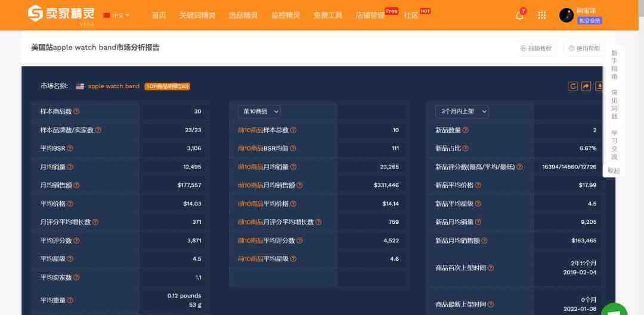This screenshot has width=644, height=315.
Task: Open 常见问题 in side panel
Action: [614, 104]
